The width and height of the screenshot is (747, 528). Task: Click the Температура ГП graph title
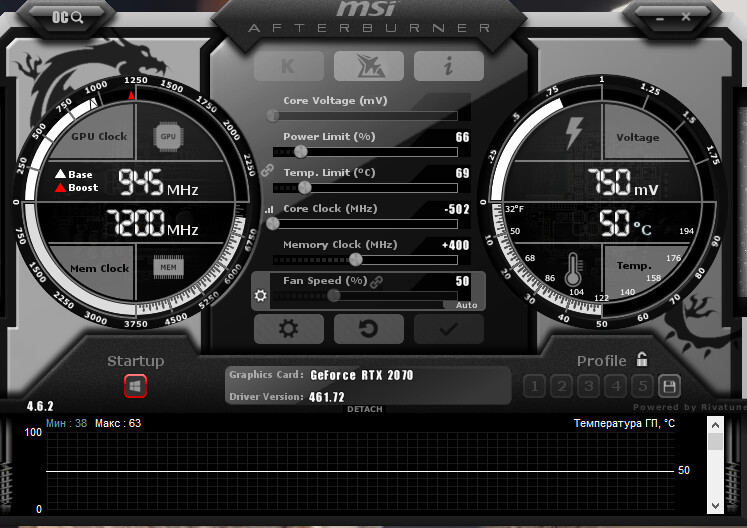(x=624, y=423)
